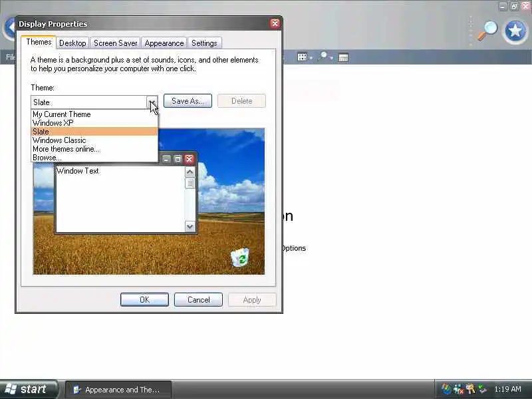Click Appearance and Themes taskbar button
This screenshot has height=399, width=532.
coord(118,390)
